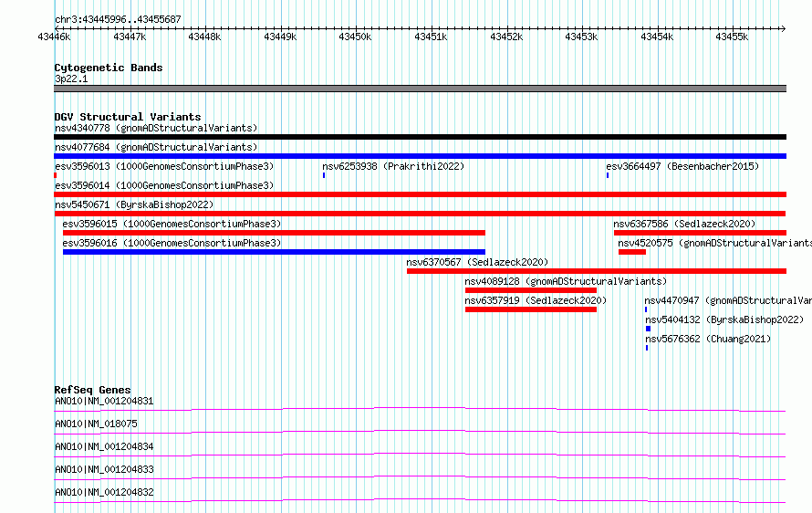Click the red nsv5450671 variant bar
Viewport: 812px width, 513px height.
[420, 214]
